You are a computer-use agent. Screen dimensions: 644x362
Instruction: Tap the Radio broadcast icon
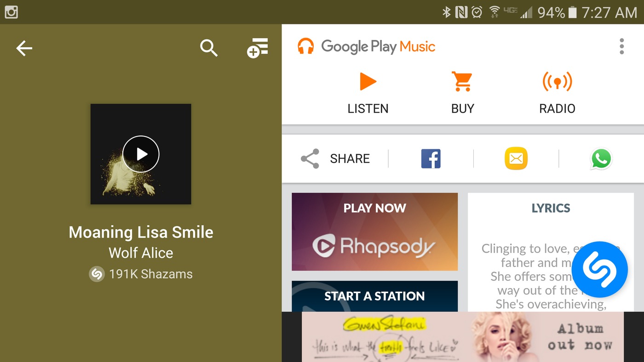[557, 82]
